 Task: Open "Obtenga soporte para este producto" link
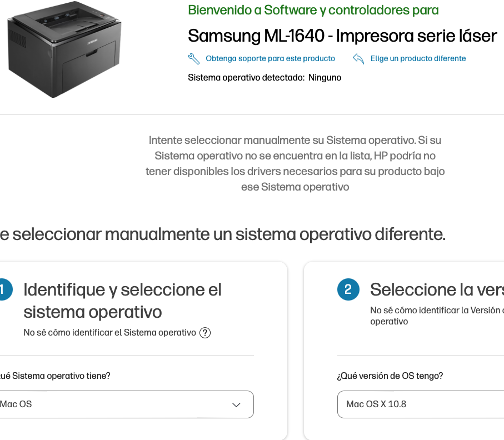(270, 58)
